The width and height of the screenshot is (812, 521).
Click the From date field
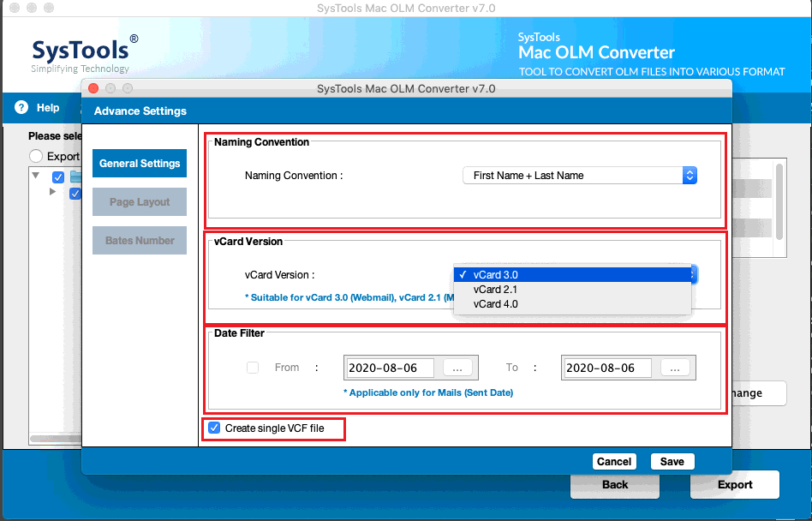(x=390, y=368)
